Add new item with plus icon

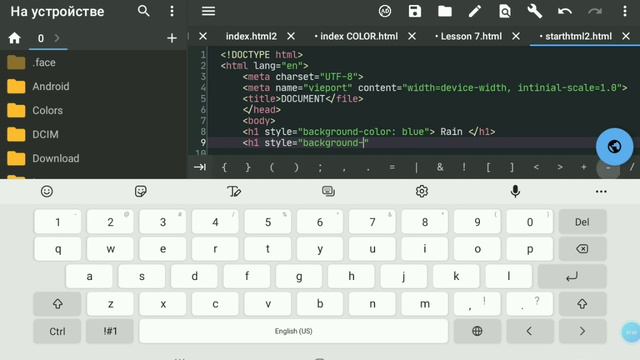[172, 38]
